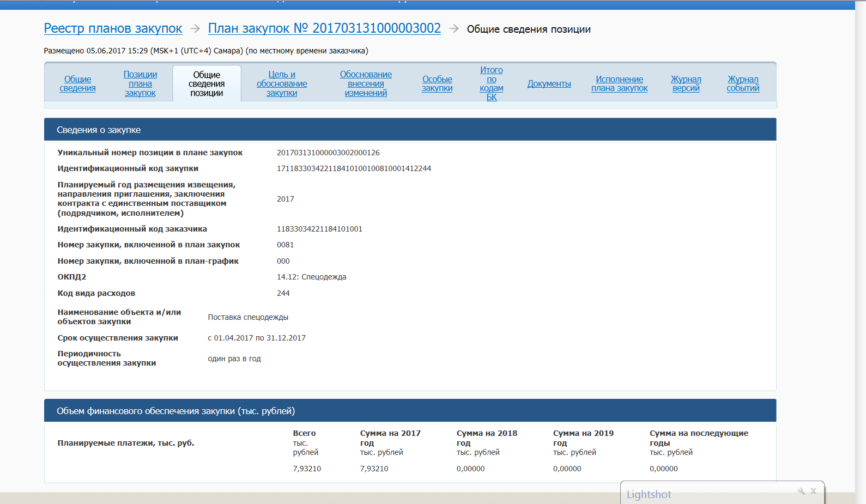
Task: Open the Документы tab
Action: pyautogui.click(x=549, y=84)
